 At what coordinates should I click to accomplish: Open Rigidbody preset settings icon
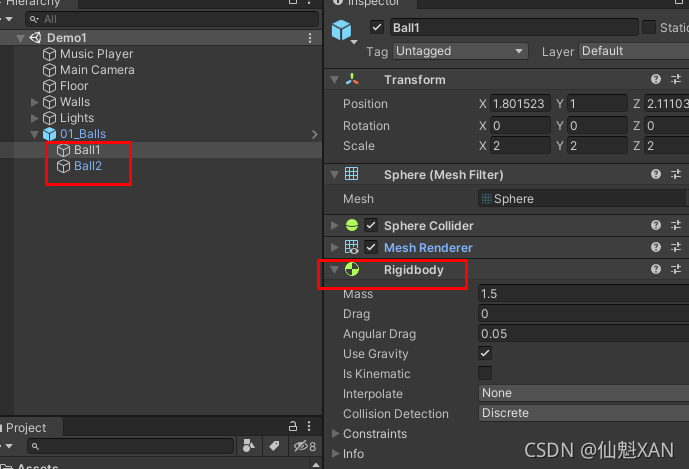click(x=676, y=269)
